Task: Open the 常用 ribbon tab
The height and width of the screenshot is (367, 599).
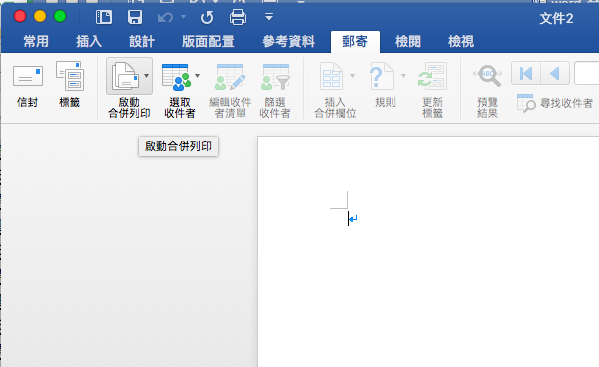Action: [36, 41]
